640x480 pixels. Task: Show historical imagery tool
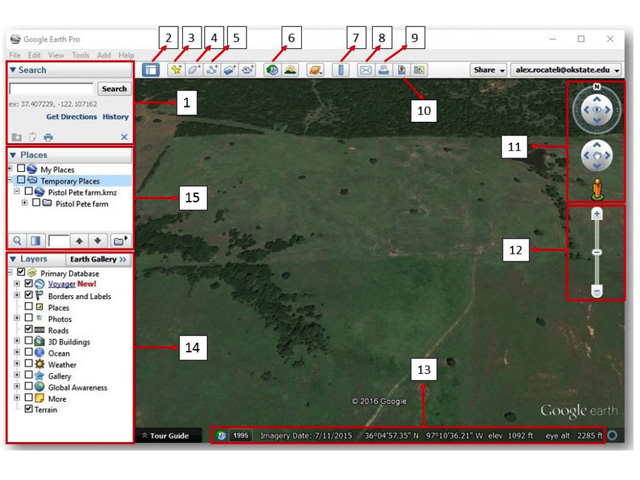coord(272,70)
